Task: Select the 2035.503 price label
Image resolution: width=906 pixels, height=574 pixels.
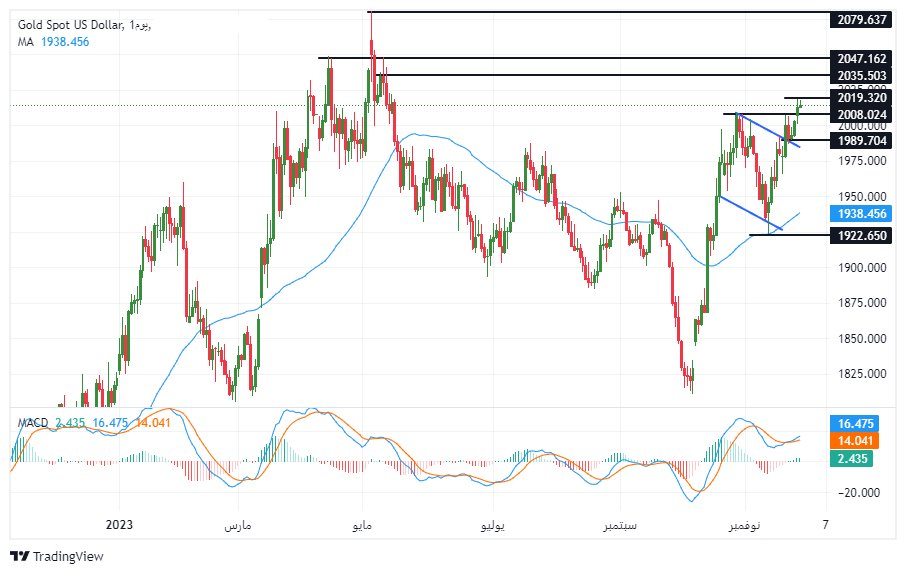Action: tap(862, 76)
